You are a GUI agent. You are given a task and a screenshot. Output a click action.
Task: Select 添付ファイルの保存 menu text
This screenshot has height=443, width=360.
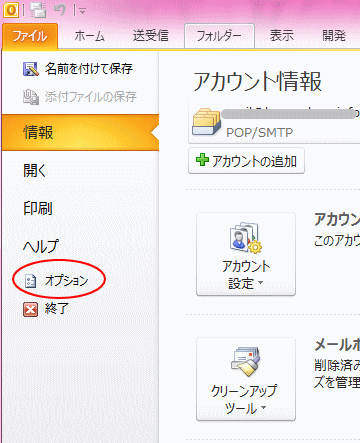point(91,97)
